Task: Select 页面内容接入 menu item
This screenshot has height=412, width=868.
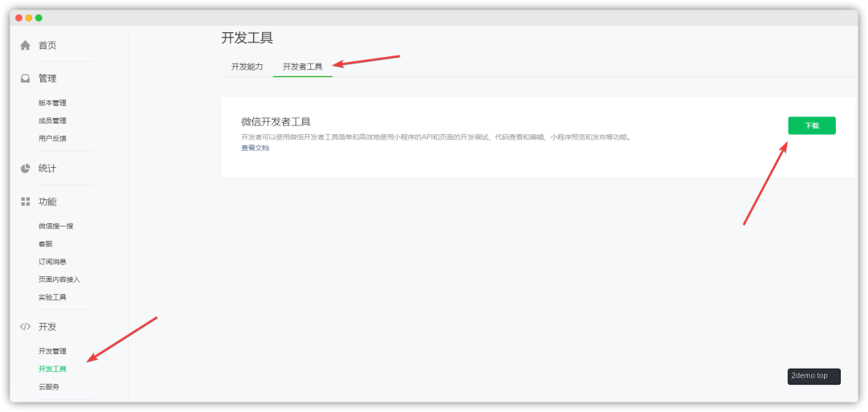Action: point(59,279)
